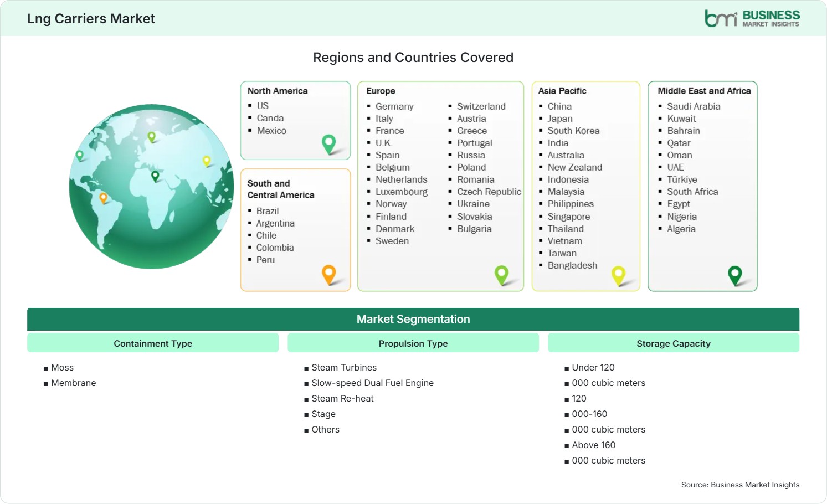Click 'Bulgaria' in Europe list
827x504 pixels.
click(474, 229)
